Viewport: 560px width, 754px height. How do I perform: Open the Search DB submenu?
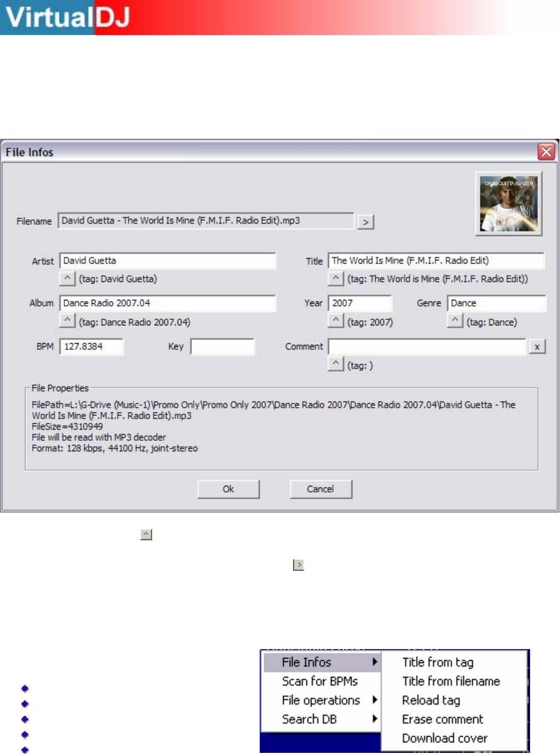pyautogui.click(x=321, y=719)
